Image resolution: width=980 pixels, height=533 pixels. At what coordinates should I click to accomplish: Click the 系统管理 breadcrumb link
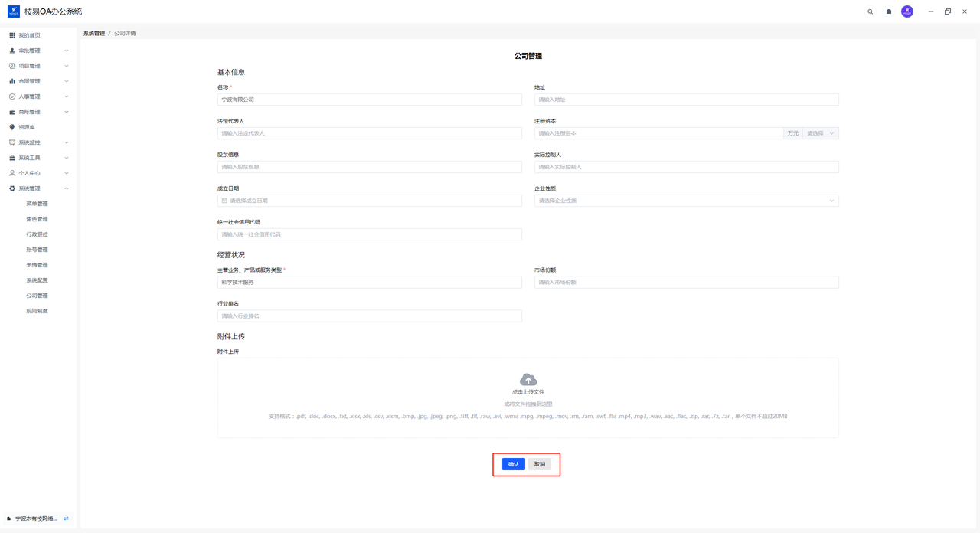94,34
